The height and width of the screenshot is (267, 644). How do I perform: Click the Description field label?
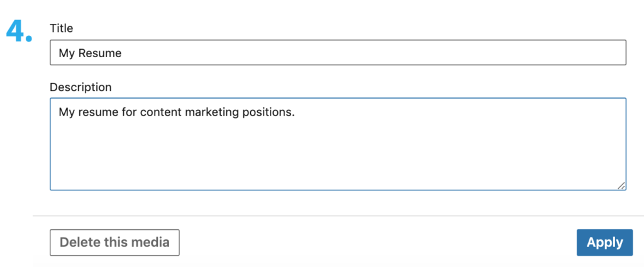pos(80,87)
